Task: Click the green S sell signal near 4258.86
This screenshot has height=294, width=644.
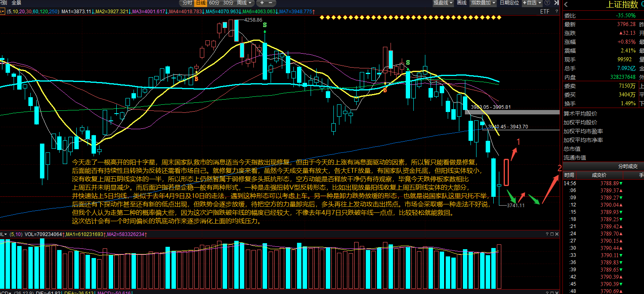Action: [x=265, y=25]
